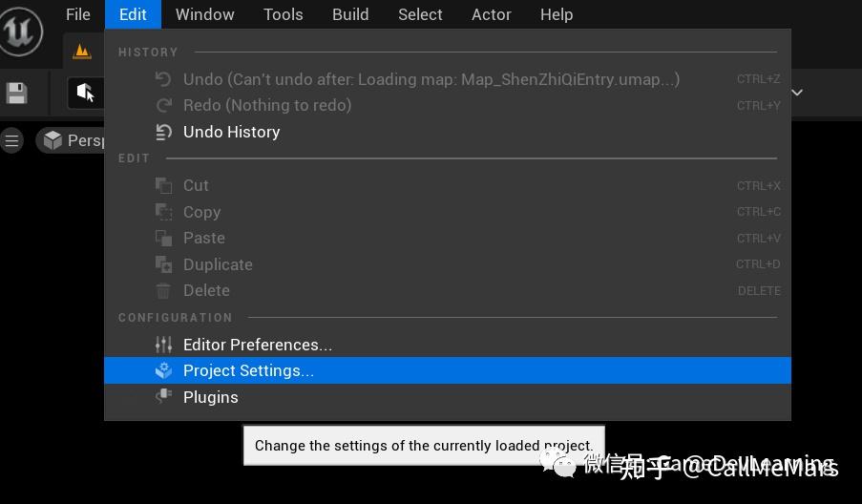Click the Unreal Engine logo icon
The width and height of the screenshot is (862, 504).
20,31
